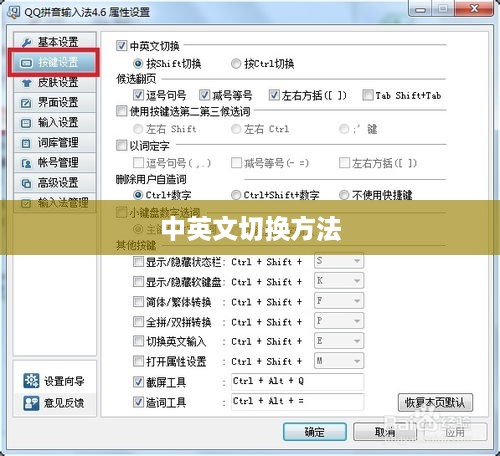Click the 取消 button
This screenshot has width=500, height=456.
pyautogui.click(x=385, y=432)
